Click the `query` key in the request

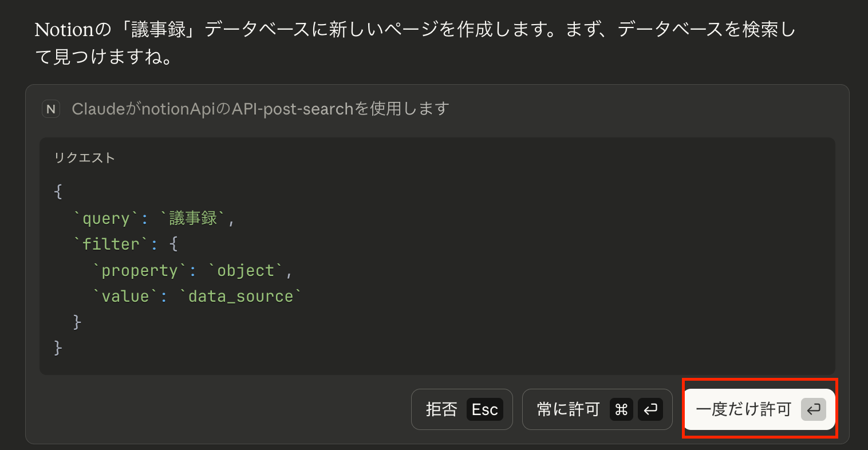(x=106, y=218)
